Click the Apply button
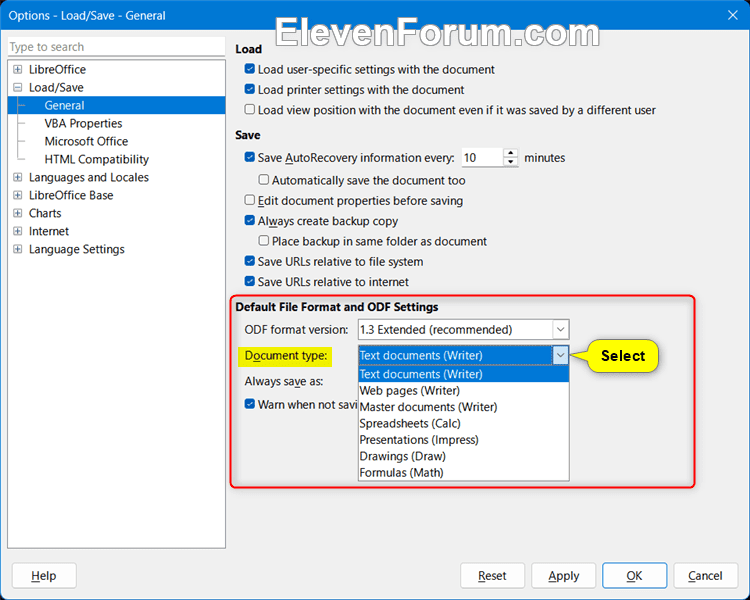The height and width of the screenshot is (600, 750). [x=563, y=576]
